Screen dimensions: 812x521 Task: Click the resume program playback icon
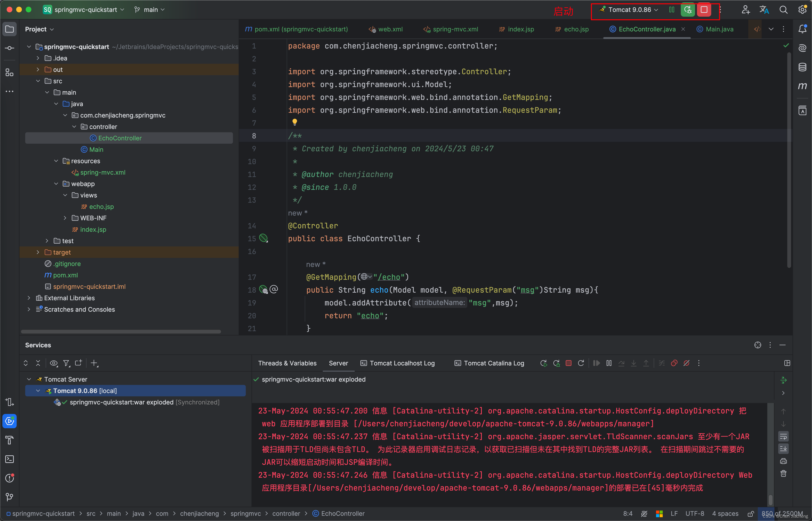pos(596,363)
